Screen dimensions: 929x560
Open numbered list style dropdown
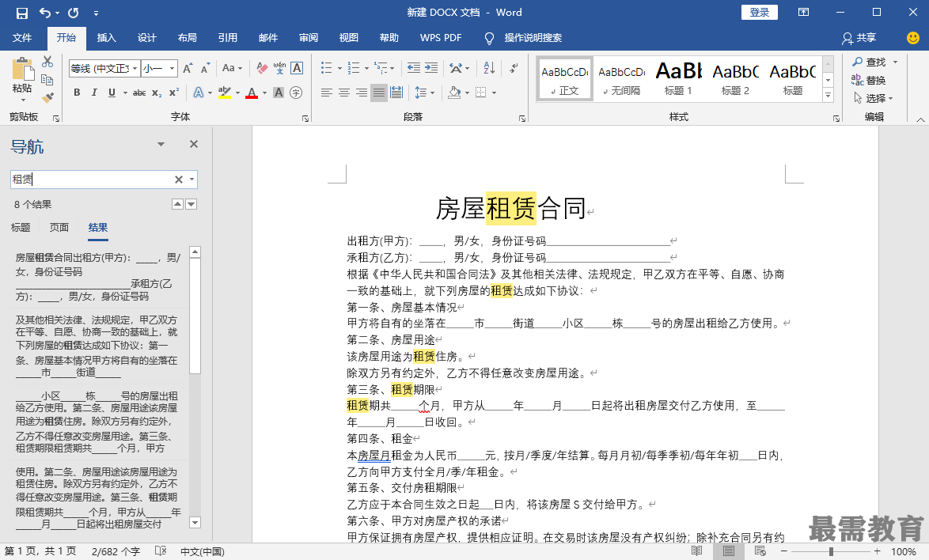[x=366, y=69]
